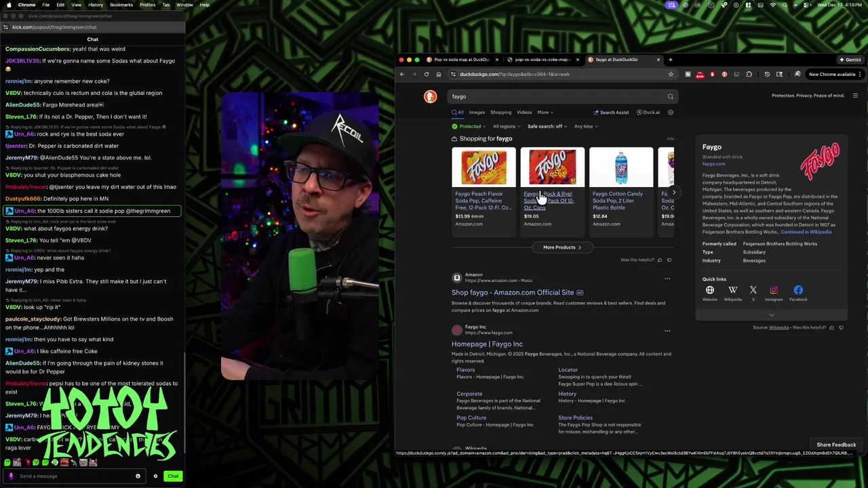This screenshot has height=488, width=868.
Task: Open the Flavors sitelink under Faygo Inc
Action: (465, 370)
